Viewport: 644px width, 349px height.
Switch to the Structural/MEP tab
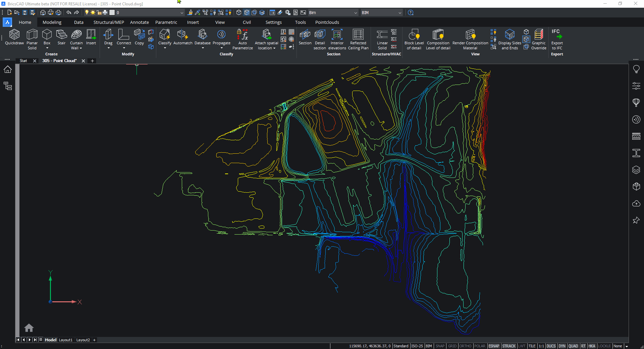click(x=109, y=22)
